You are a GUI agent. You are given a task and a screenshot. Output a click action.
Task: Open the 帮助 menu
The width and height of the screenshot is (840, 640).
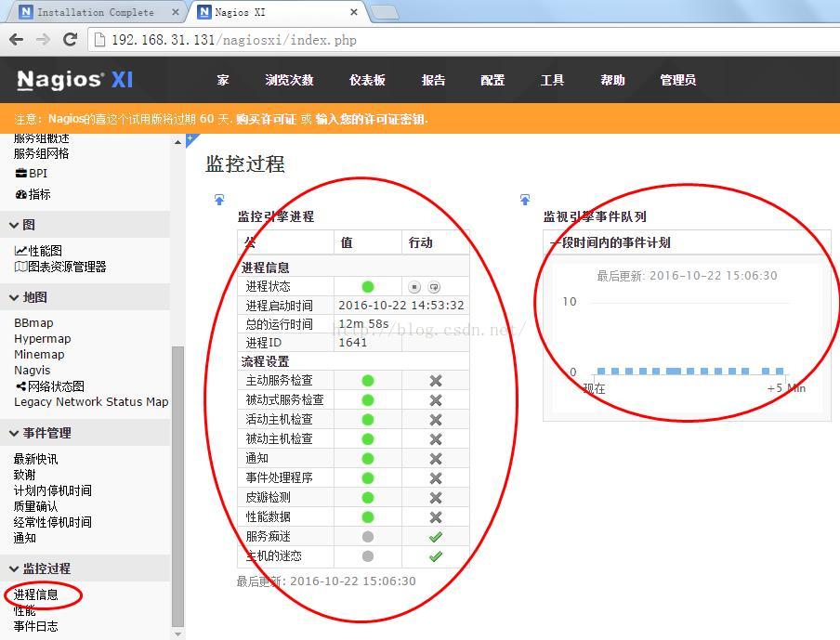(x=613, y=80)
